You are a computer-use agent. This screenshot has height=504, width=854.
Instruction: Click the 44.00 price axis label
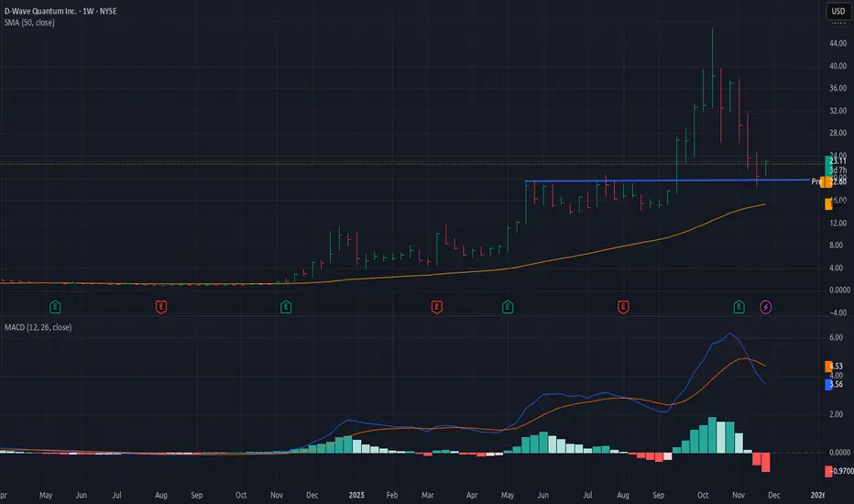point(838,43)
